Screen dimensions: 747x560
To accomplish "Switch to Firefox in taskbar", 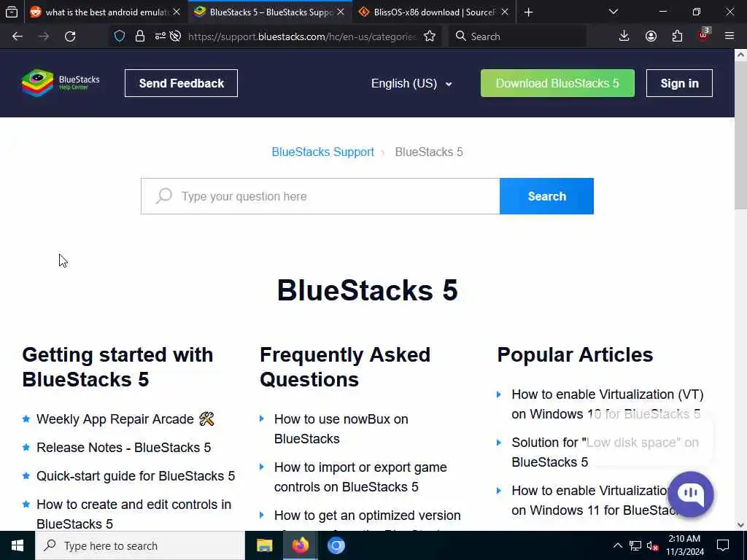I will [300, 545].
